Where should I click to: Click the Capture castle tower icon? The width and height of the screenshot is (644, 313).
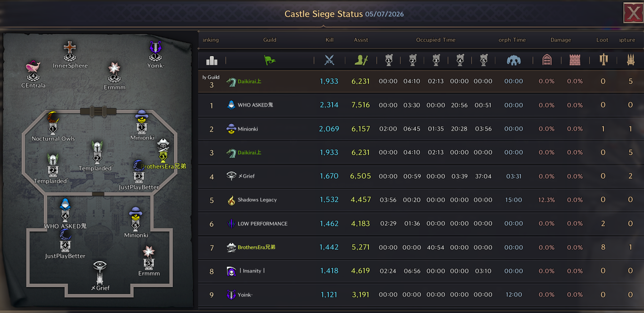[x=630, y=60]
